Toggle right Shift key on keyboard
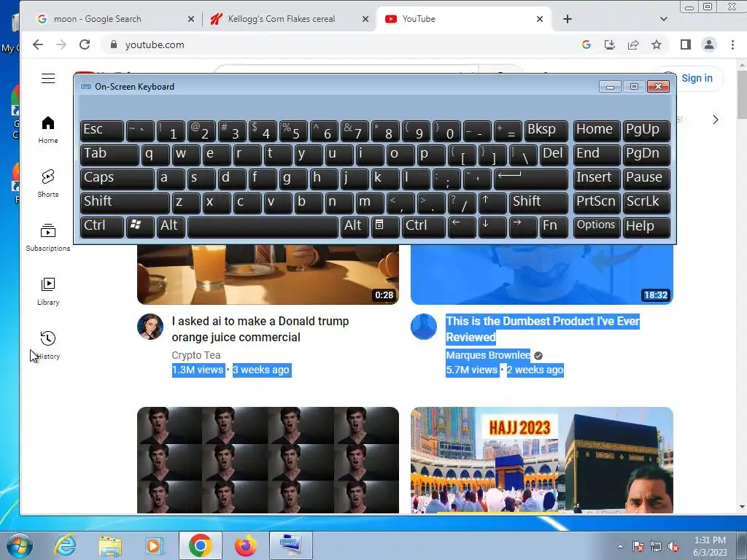Screen dimensions: 747x560 pos(538,203)
